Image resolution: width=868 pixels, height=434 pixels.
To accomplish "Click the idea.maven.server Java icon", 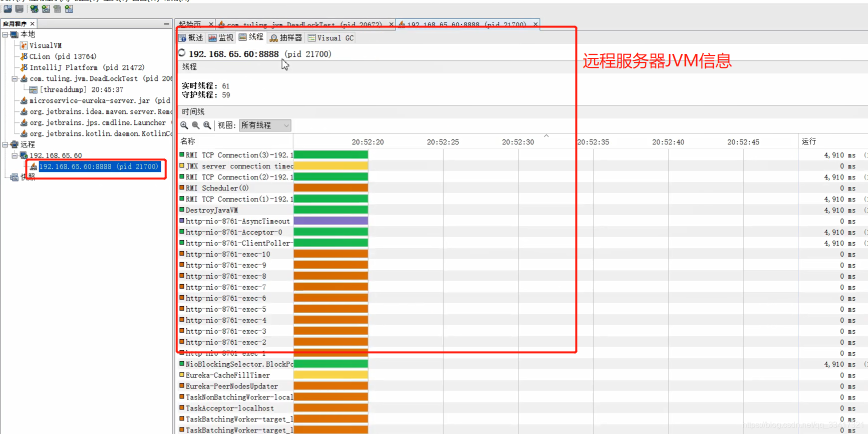I will [23, 111].
